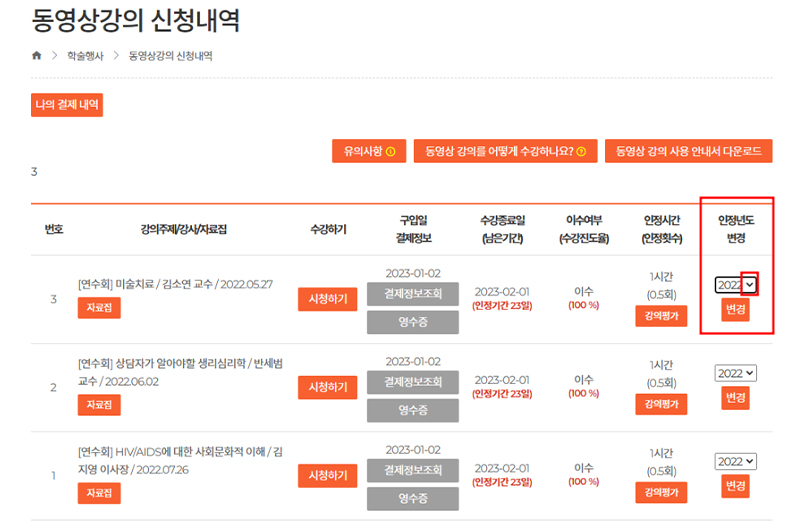800x527 pixels.
Task: Click 나의 결제 내역 button
Action: (x=67, y=105)
